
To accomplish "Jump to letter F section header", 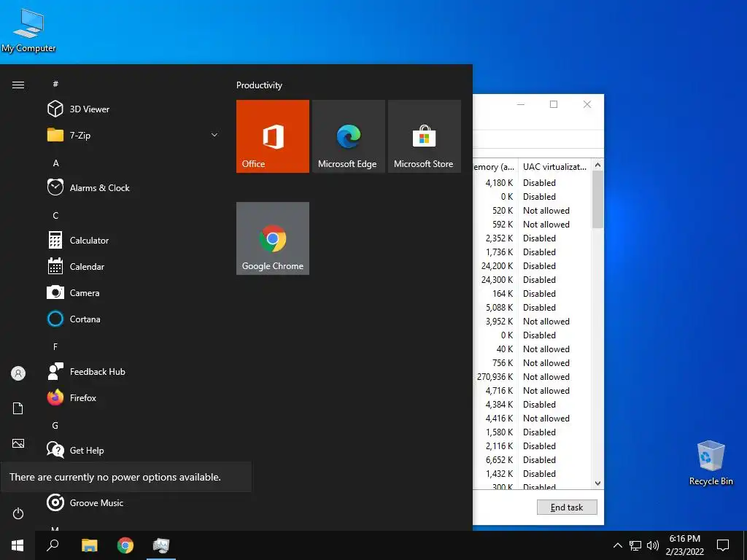I will click(x=55, y=346).
